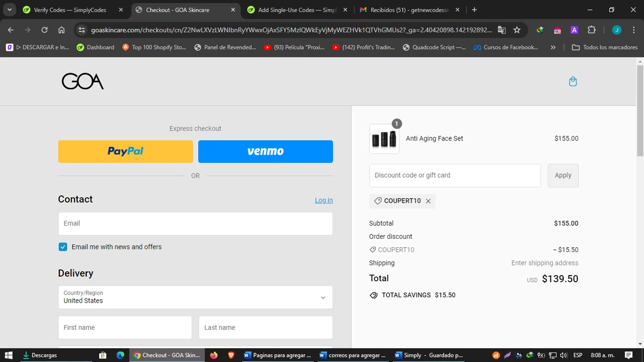Open the Top 100 Shopify Sto... bookmark
Screen dimensions: 644x362
click(154, 47)
